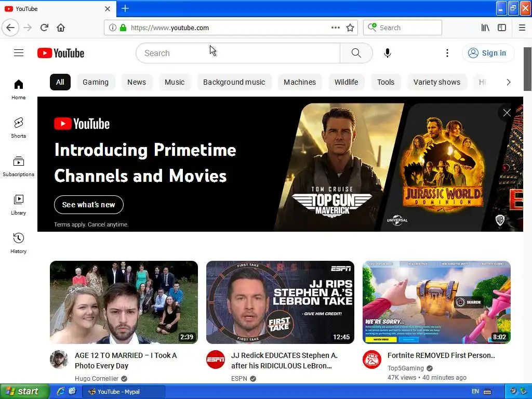The height and width of the screenshot is (399, 532).
Task: Select the Gaming category chip
Action: coord(96,82)
